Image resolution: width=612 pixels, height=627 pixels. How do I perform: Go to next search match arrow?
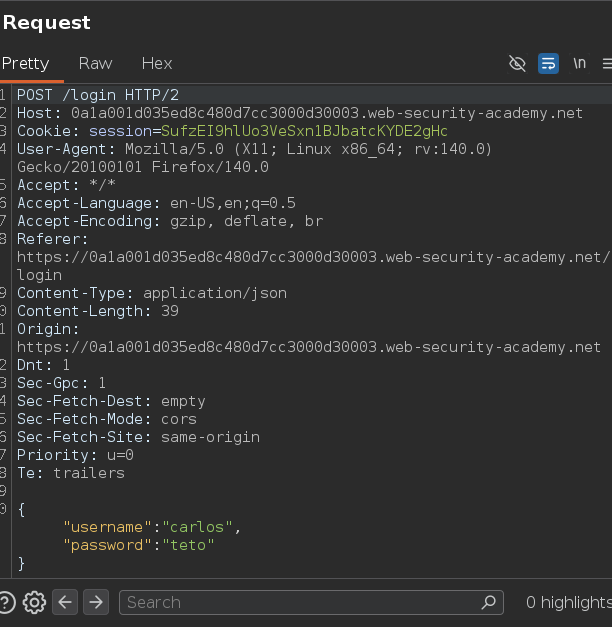point(96,602)
